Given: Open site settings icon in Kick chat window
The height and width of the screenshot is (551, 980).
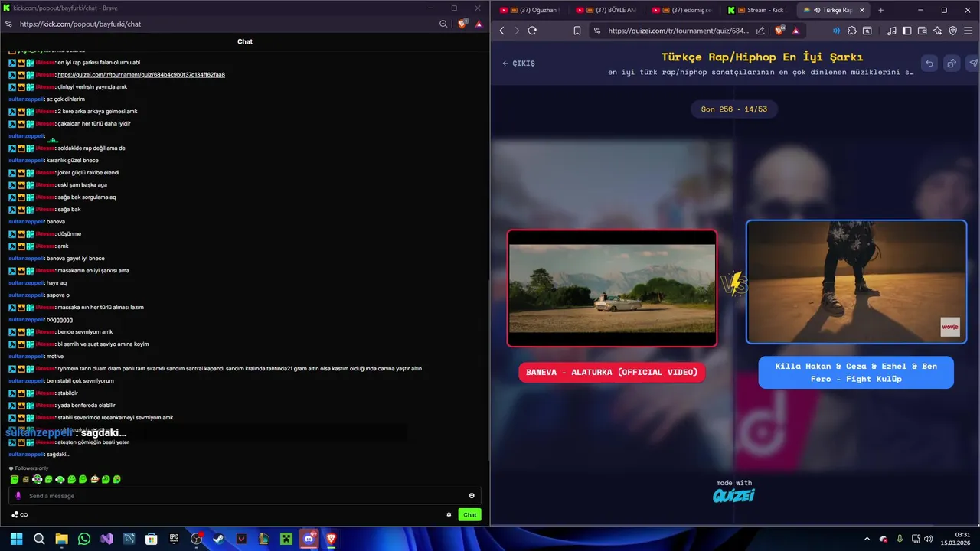Looking at the screenshot, I should click(8, 24).
